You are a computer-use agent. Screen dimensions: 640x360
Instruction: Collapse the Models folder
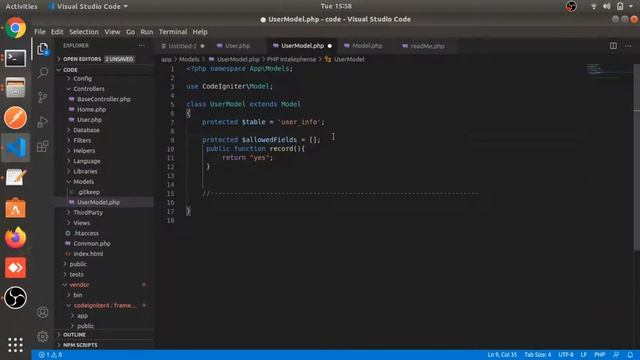click(x=84, y=182)
